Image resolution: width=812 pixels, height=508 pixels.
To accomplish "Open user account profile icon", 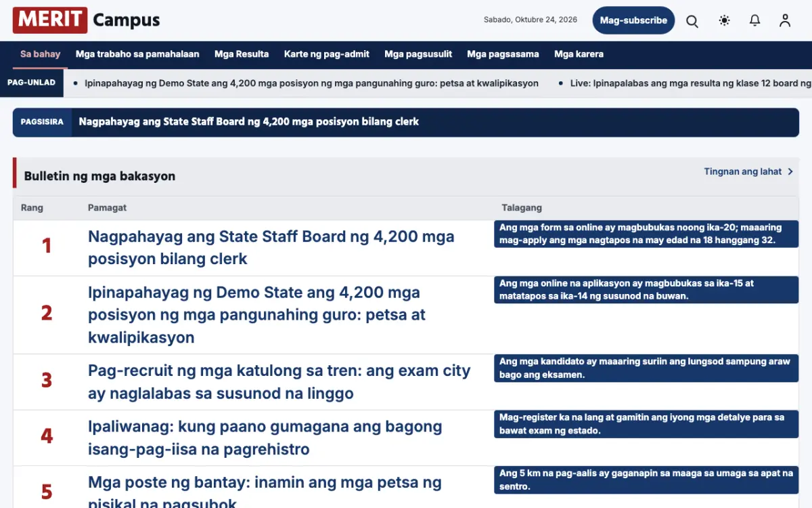I will (785, 21).
